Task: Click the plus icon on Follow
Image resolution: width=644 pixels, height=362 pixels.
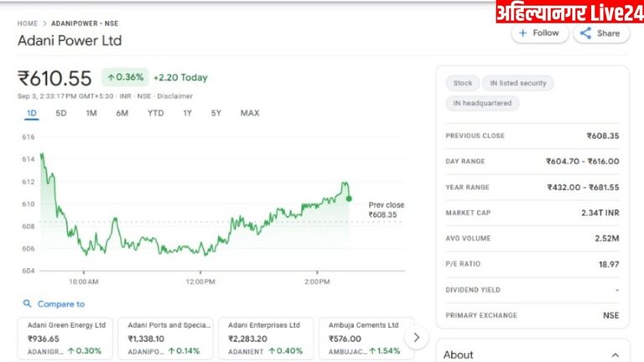Action: tap(522, 34)
